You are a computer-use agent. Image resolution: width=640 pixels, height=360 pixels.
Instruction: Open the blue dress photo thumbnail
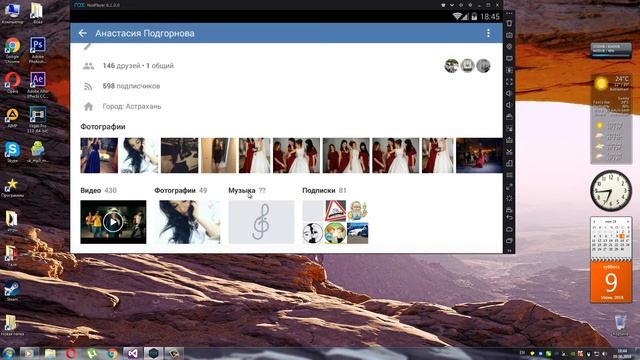[99, 155]
